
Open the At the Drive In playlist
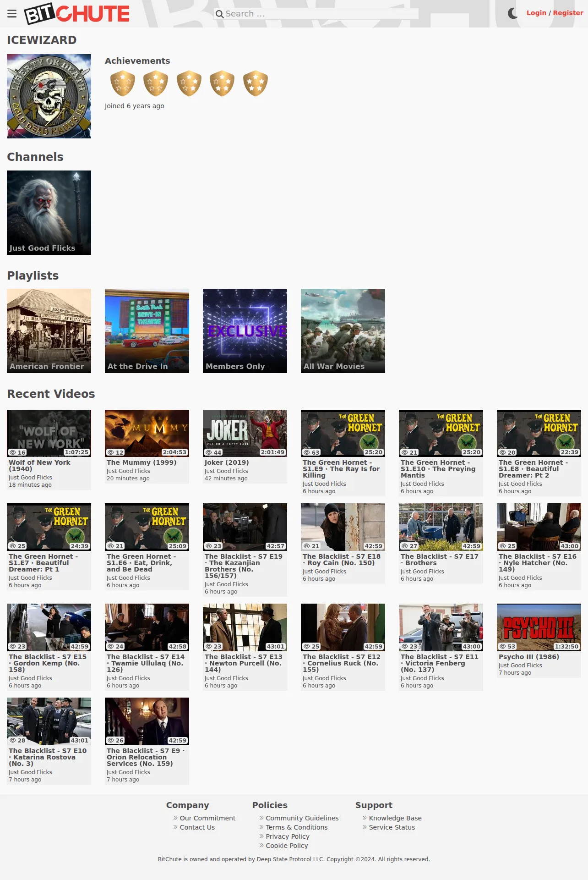click(x=147, y=331)
